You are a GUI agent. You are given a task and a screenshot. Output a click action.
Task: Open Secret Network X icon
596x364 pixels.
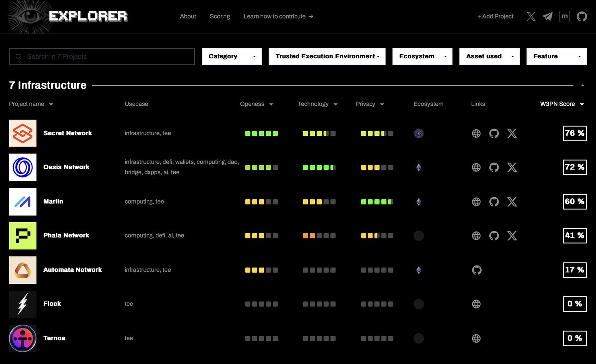click(x=512, y=133)
